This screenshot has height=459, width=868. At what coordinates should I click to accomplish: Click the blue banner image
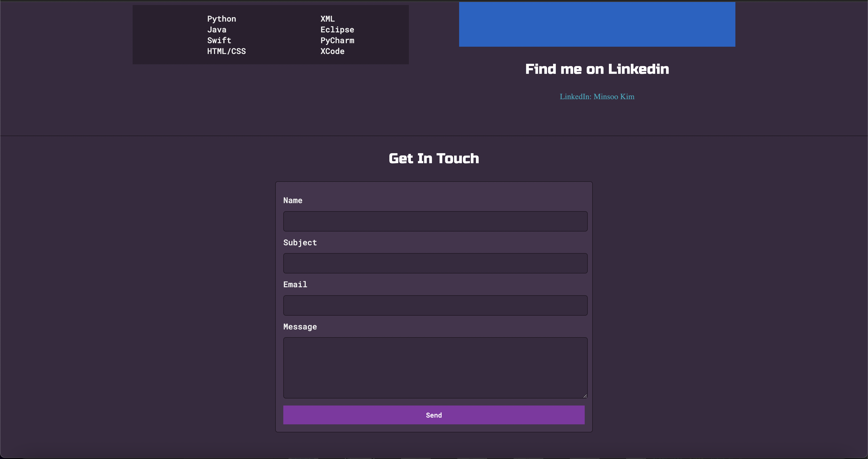click(597, 24)
